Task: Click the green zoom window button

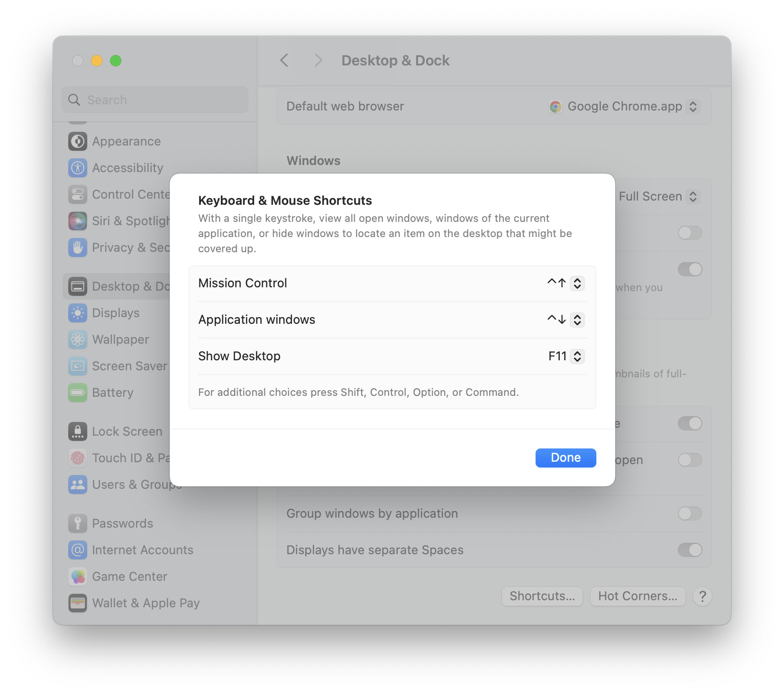Action: [116, 61]
